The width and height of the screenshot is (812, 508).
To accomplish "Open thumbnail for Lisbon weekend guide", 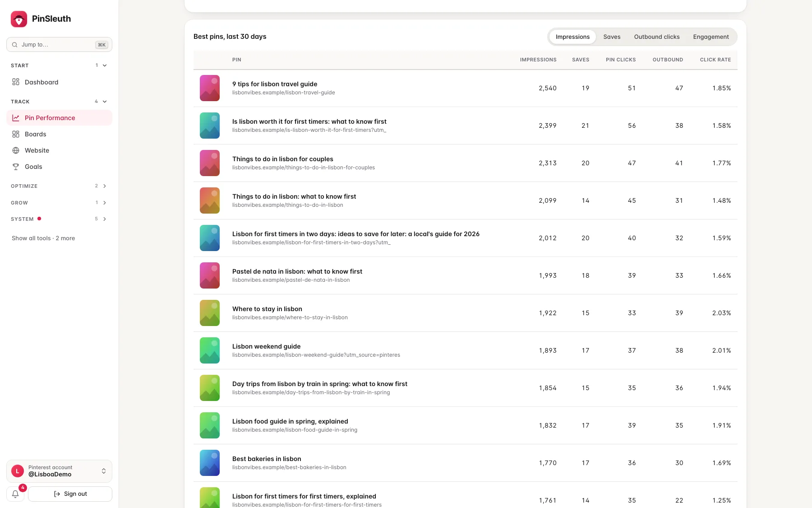I will 210,350.
